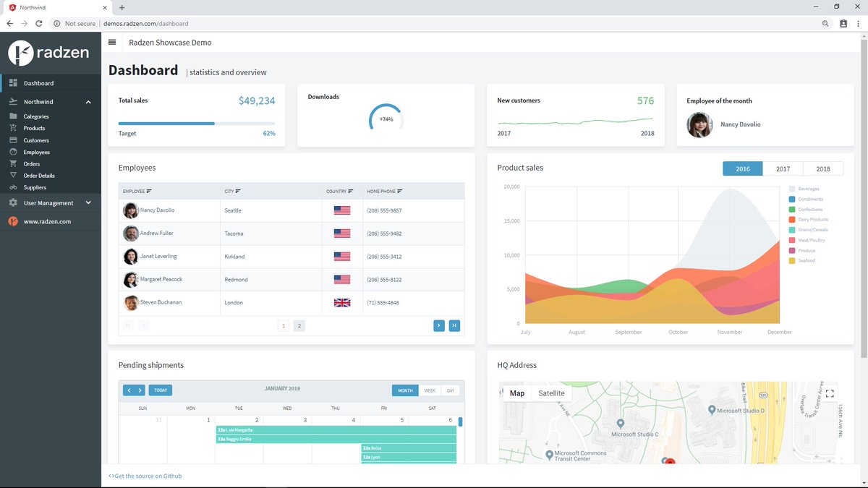Toggle Produce legend series
This screenshot has width=868, height=488.
coord(802,250)
